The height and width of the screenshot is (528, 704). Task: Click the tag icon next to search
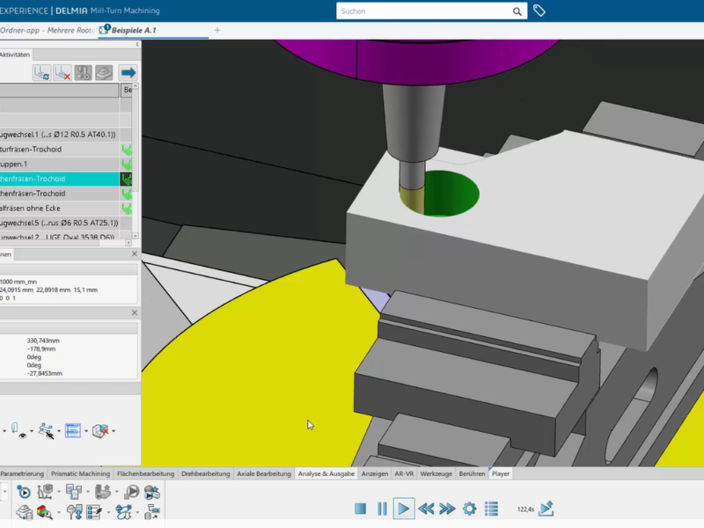click(539, 11)
